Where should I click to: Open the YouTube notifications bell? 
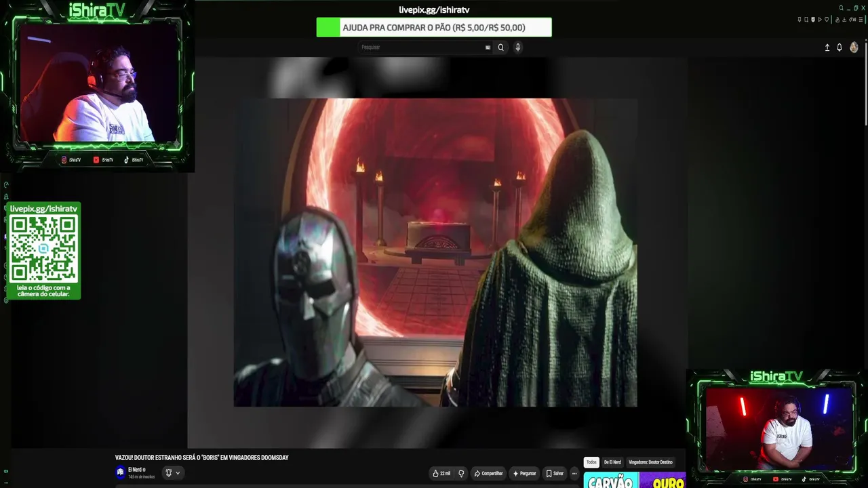(840, 47)
